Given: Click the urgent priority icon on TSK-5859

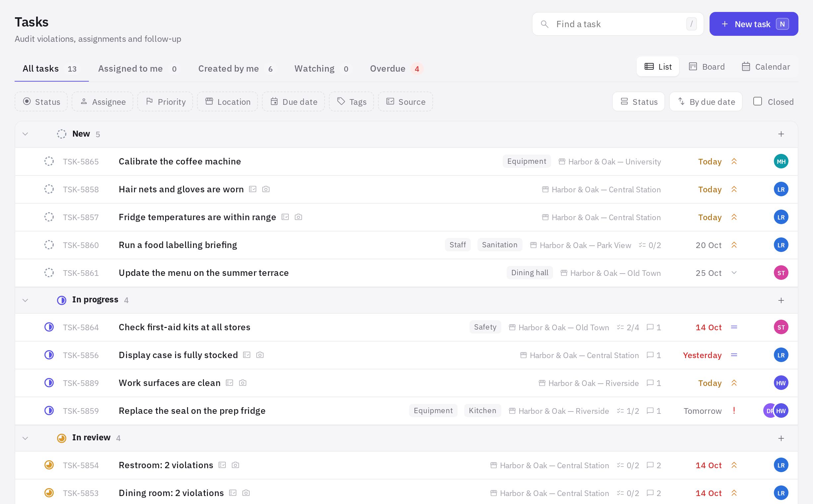Looking at the screenshot, I should point(734,410).
